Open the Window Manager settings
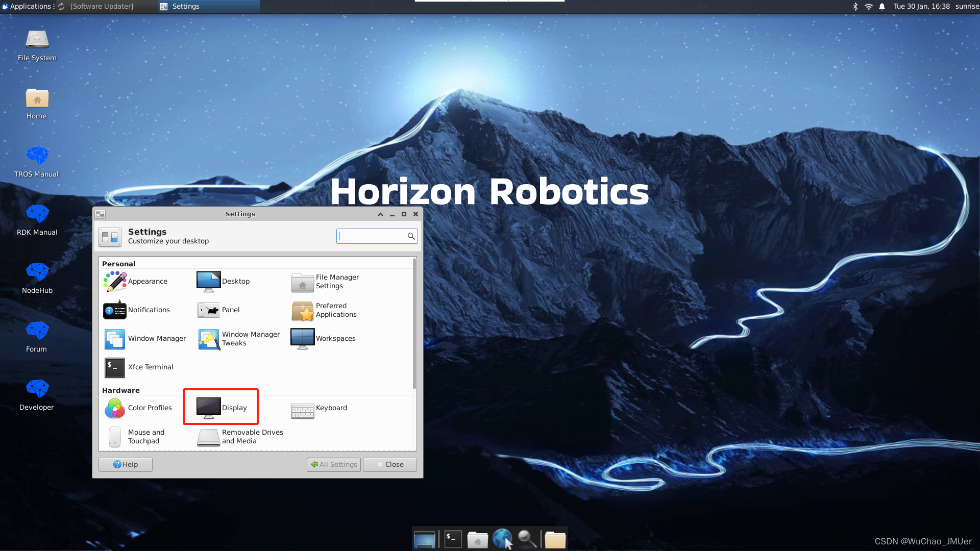Viewport: 980px width, 551px height. pos(145,338)
